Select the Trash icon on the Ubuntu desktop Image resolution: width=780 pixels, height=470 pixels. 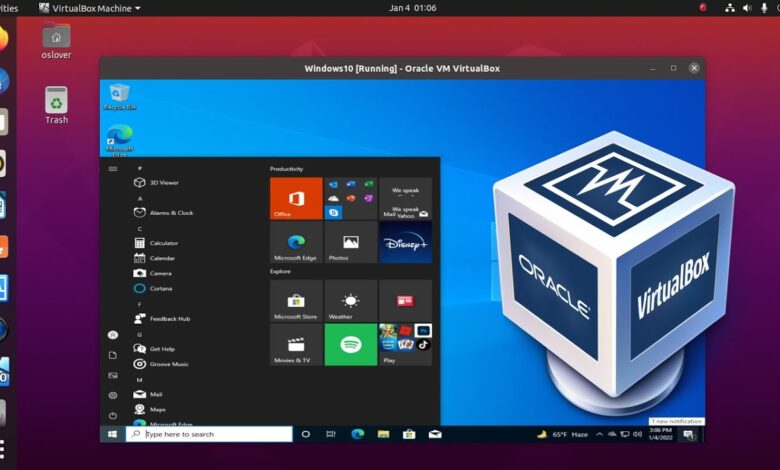[56, 105]
